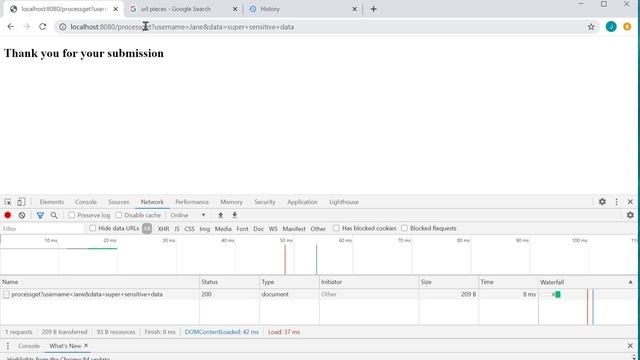Open Network panel settings gear
This screenshot has width=640, height=360.
630,215
